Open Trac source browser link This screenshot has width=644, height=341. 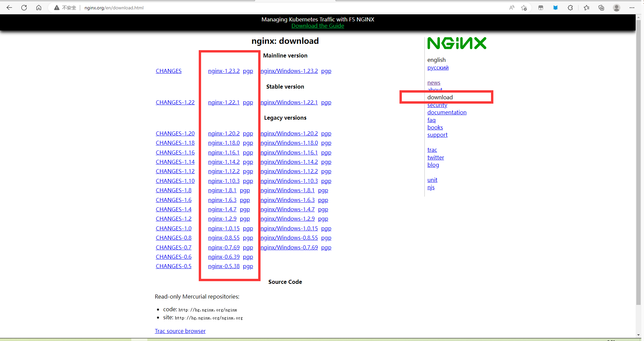[180, 331]
